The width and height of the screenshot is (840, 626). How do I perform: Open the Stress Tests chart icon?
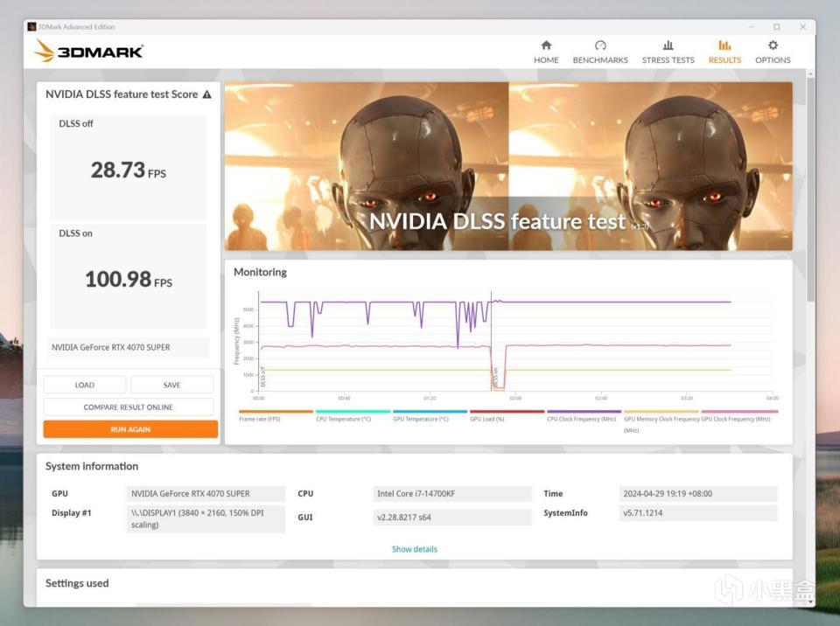(x=668, y=45)
